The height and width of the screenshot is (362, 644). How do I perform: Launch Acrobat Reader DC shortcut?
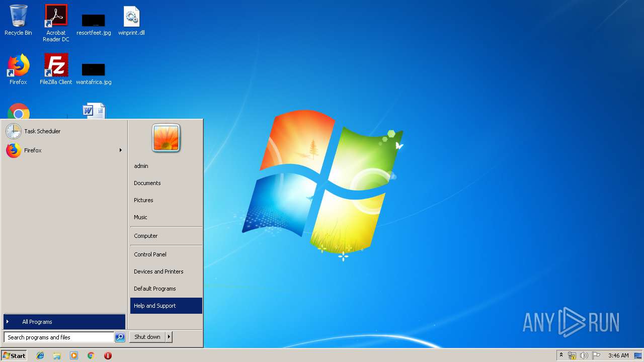56,23
